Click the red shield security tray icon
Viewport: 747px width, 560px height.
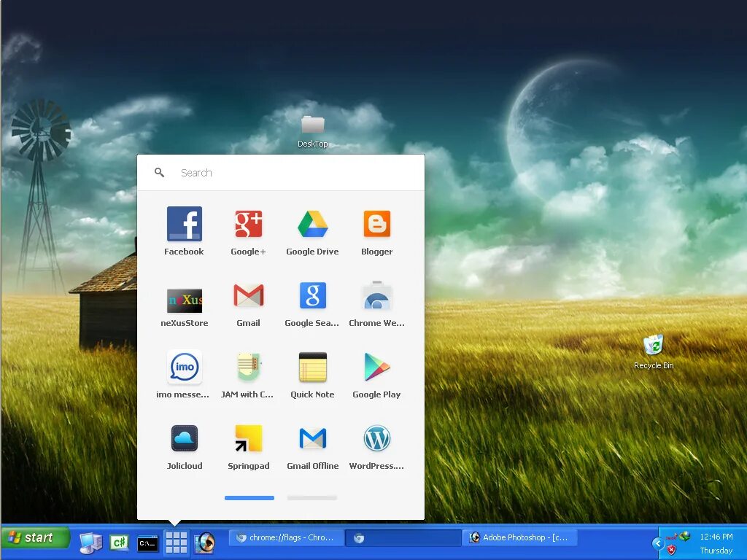click(x=671, y=550)
